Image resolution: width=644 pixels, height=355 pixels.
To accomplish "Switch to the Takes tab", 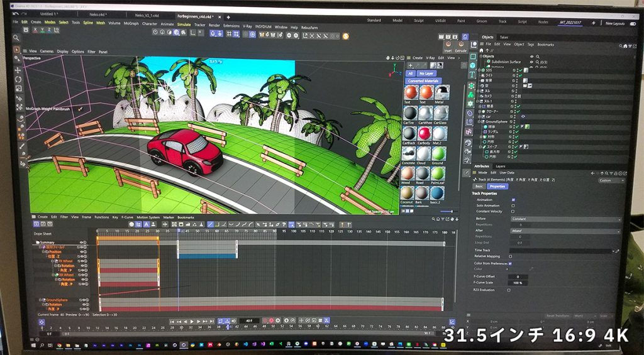I will click(504, 37).
